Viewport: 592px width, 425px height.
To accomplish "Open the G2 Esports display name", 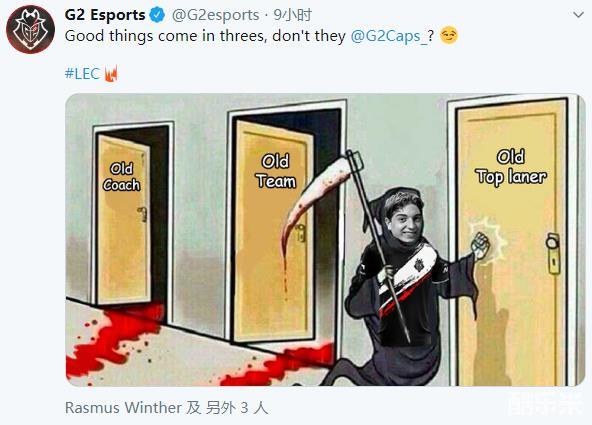I will pyautogui.click(x=105, y=15).
